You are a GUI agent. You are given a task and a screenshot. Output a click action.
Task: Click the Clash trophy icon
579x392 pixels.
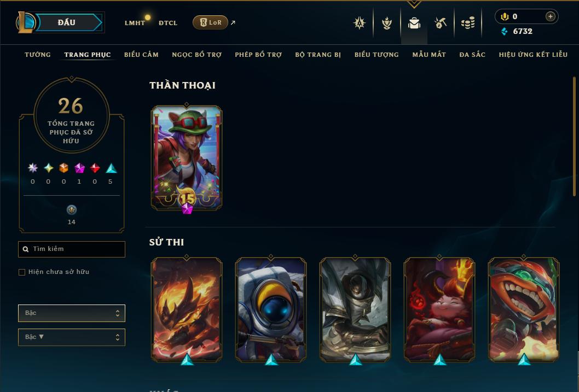click(x=386, y=23)
